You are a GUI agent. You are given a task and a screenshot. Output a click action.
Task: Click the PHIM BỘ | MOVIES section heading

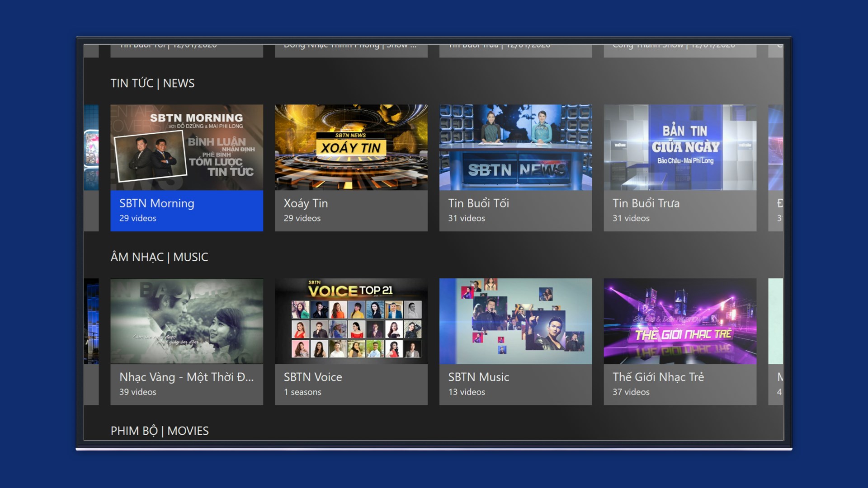160,431
